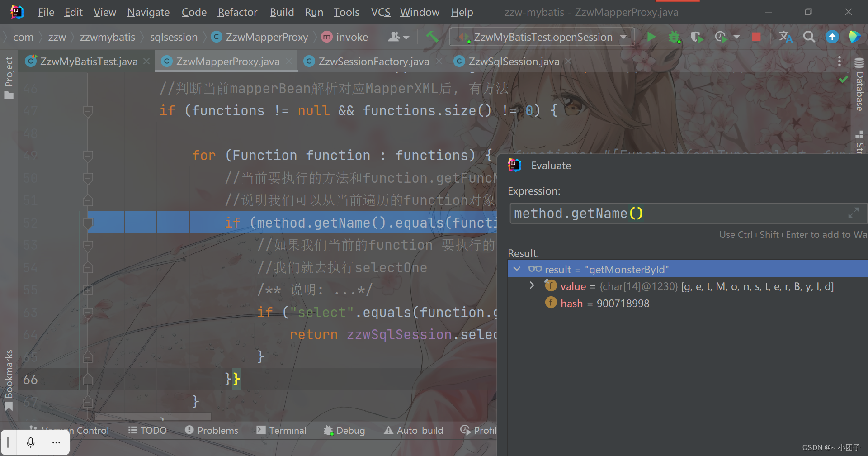Stop the running process with red square
The width and height of the screenshot is (868, 456).
coord(756,37)
